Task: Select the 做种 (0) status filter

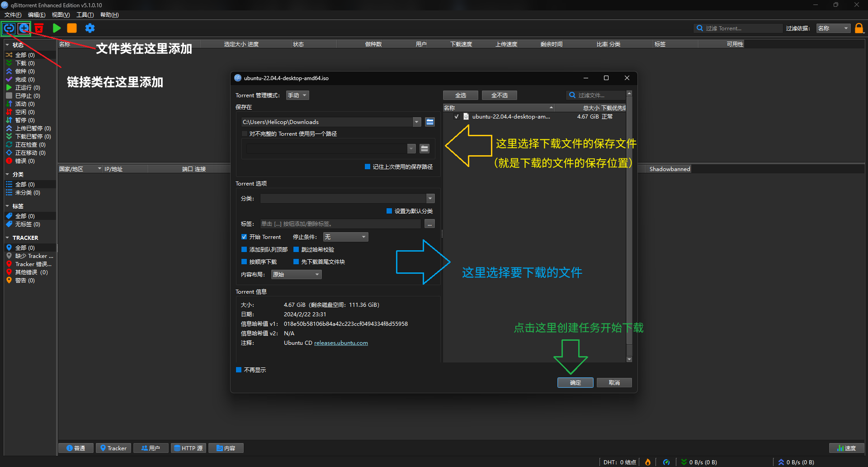Action: point(30,71)
